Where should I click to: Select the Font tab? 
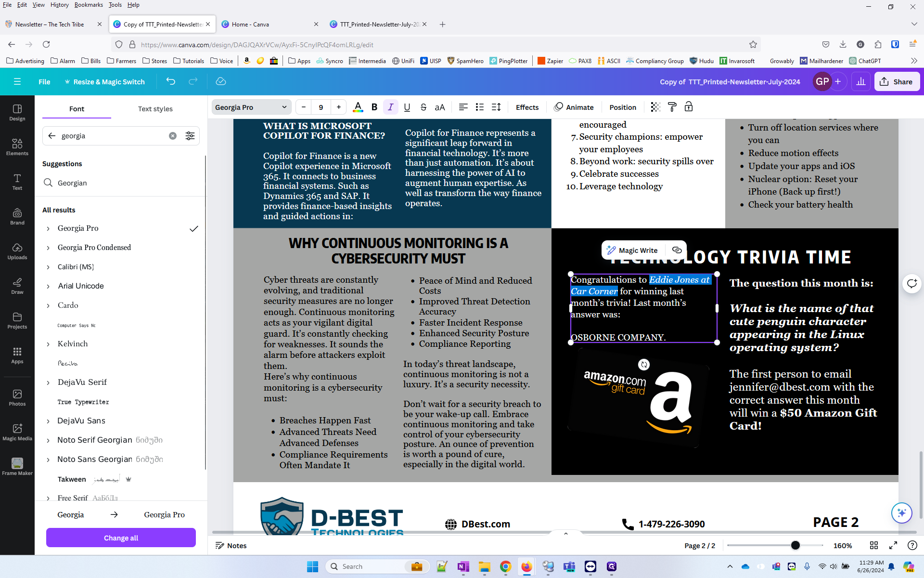click(77, 109)
